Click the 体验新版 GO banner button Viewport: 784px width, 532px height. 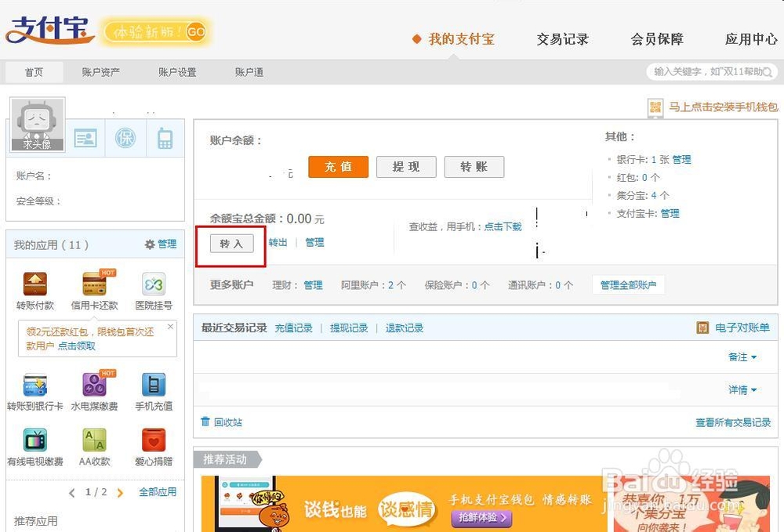[x=155, y=32]
